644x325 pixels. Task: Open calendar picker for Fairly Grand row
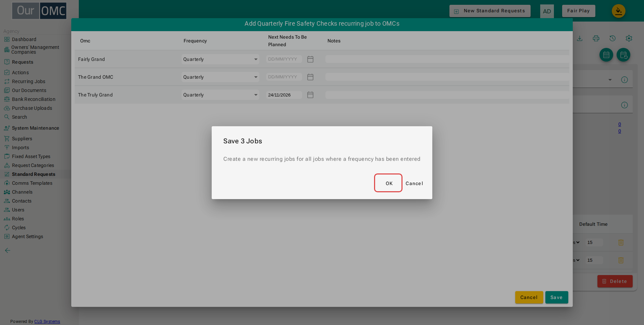click(310, 59)
